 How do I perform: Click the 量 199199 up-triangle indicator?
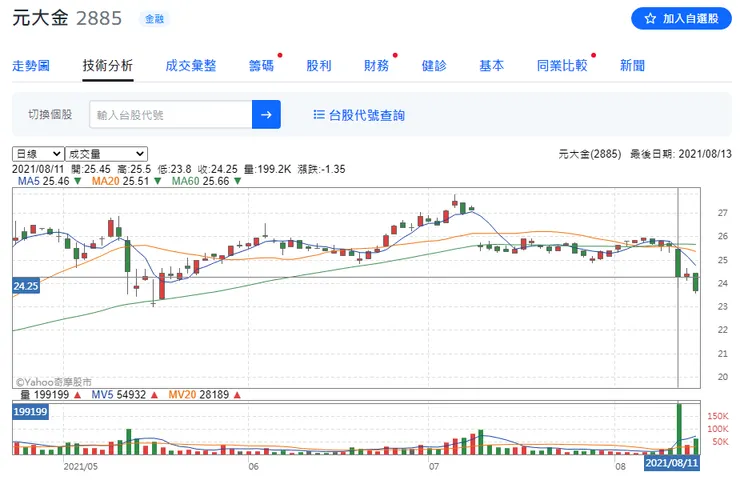click(77, 395)
